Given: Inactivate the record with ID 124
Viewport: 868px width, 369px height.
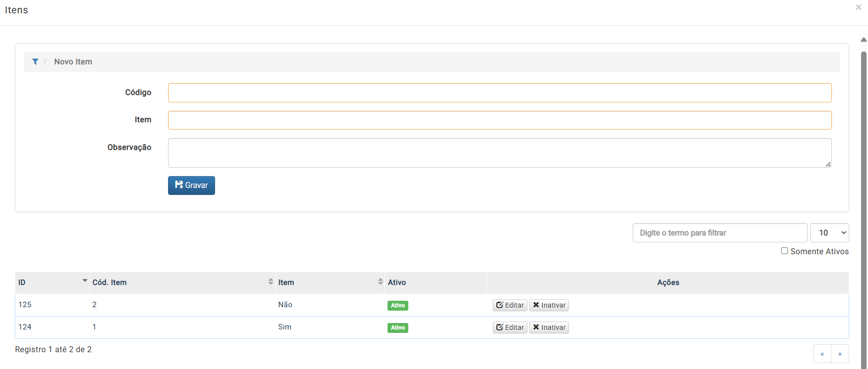Looking at the screenshot, I should pos(549,327).
